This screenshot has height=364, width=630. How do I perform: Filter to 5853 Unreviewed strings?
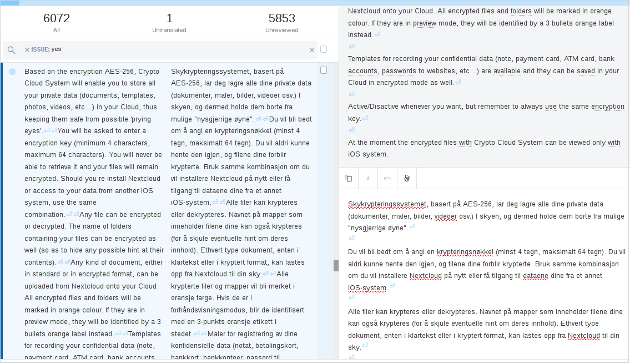click(281, 22)
